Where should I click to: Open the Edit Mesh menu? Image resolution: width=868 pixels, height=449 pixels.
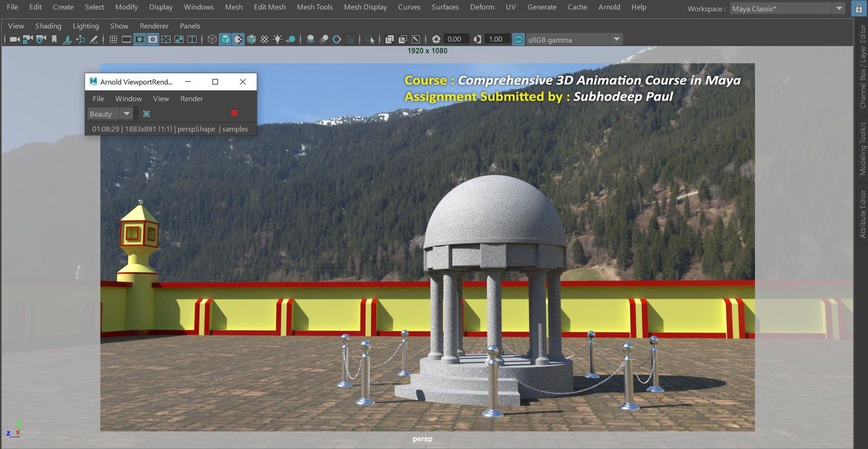tap(270, 7)
